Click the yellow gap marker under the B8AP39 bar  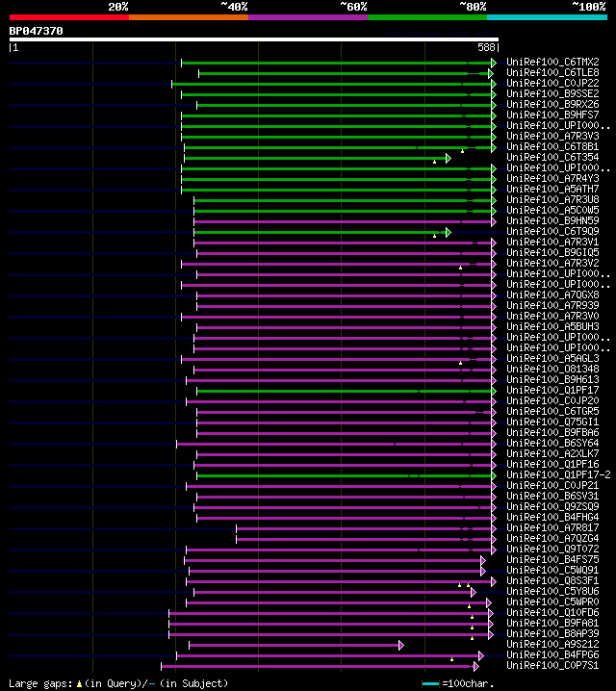click(x=472, y=639)
